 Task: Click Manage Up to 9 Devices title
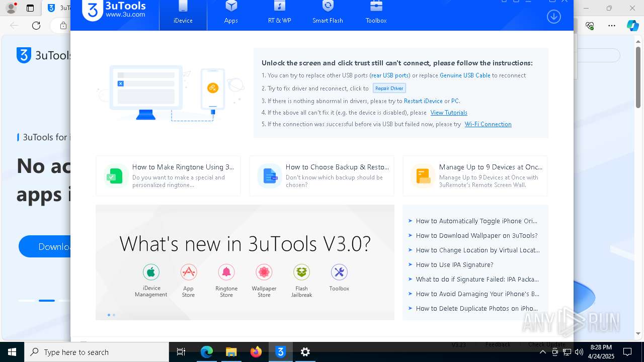[491, 167]
